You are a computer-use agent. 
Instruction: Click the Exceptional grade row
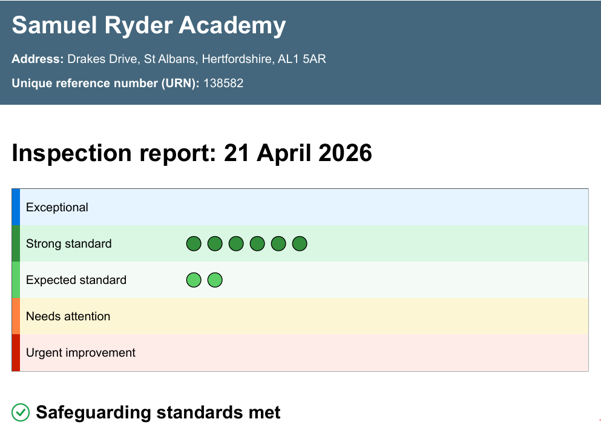[x=300, y=207]
